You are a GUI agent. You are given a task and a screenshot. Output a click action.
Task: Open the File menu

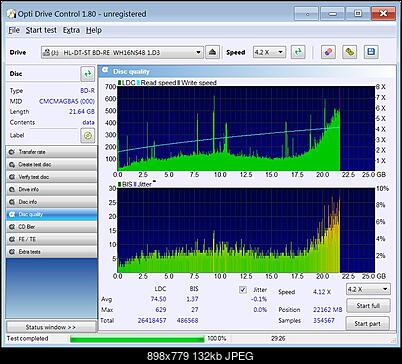[14, 30]
